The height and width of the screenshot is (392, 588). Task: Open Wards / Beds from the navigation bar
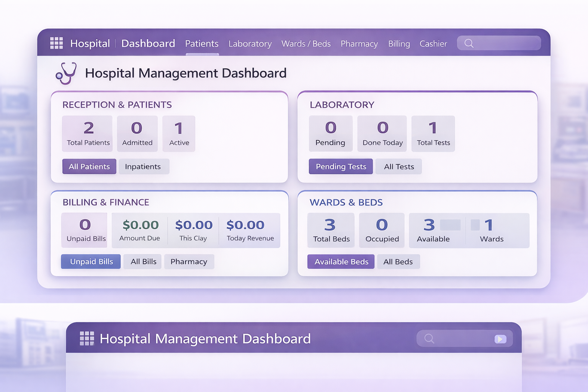[x=306, y=44]
